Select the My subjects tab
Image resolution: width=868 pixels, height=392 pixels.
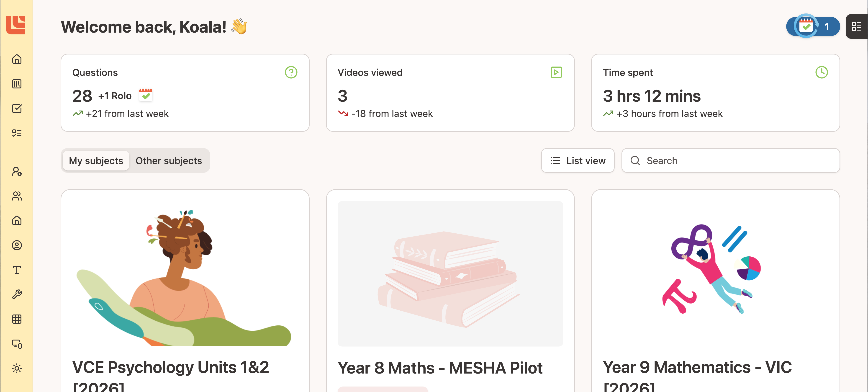[96, 161]
